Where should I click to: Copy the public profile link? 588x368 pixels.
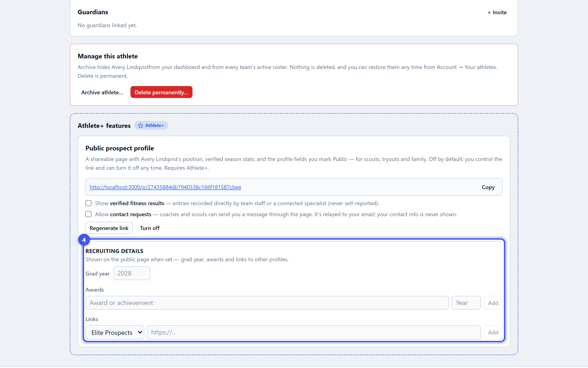tap(488, 187)
